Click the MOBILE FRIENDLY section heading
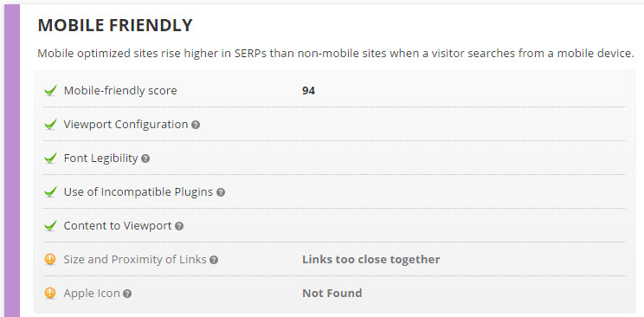The width and height of the screenshot is (644, 317). click(x=115, y=25)
